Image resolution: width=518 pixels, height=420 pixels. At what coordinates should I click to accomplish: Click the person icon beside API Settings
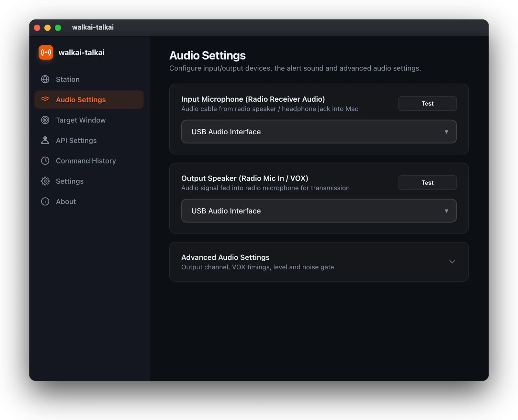point(45,140)
